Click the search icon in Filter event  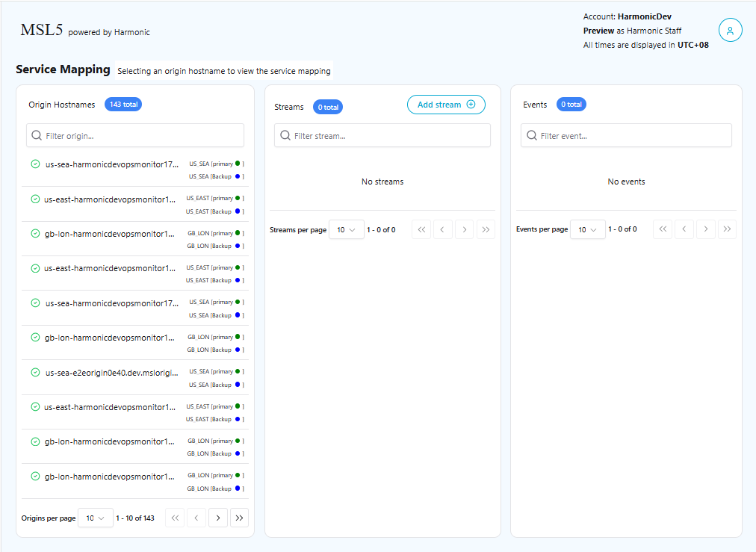[531, 136]
